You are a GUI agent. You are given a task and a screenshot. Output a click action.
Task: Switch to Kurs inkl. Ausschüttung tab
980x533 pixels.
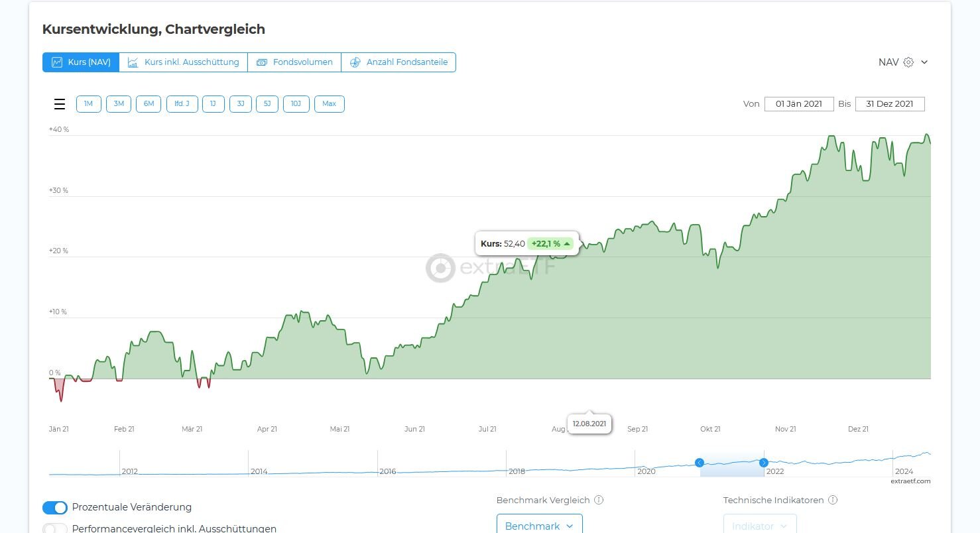coord(183,62)
